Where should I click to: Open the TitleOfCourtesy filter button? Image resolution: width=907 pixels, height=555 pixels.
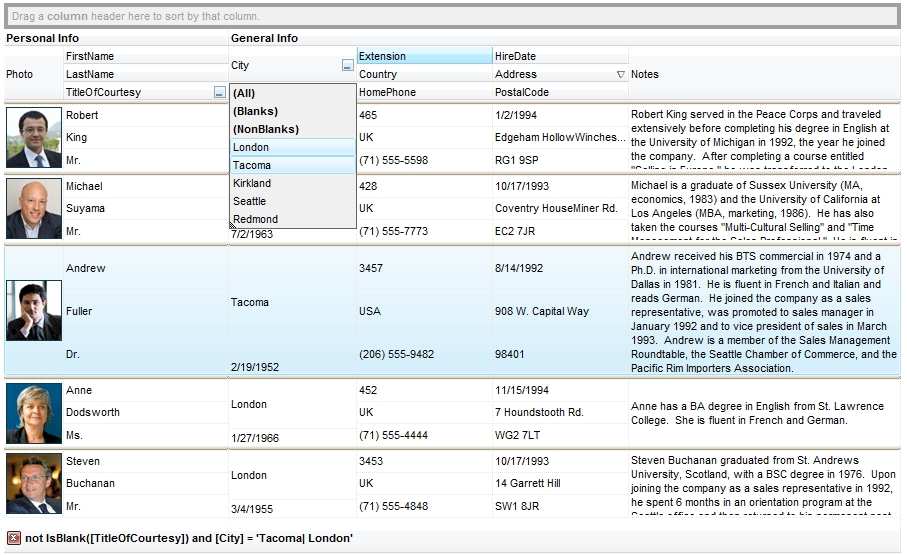coord(219,93)
